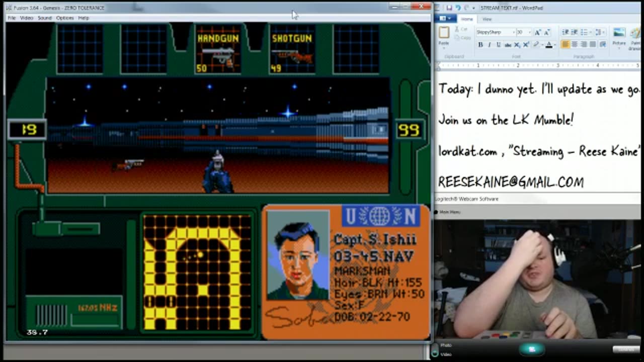Open the File menu in Fusion
This screenshot has width=644, height=362.
tap(11, 18)
